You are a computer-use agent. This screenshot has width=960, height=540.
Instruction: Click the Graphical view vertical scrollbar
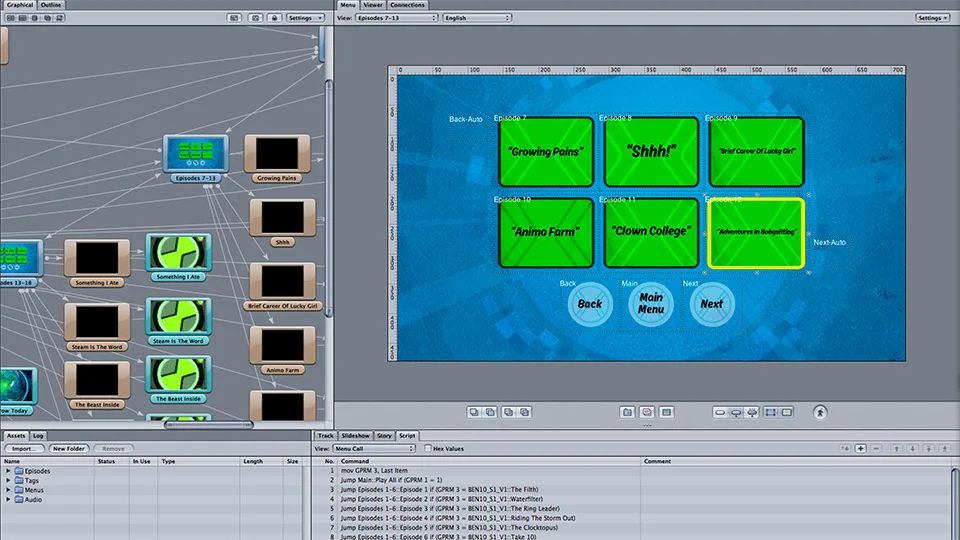click(329, 196)
